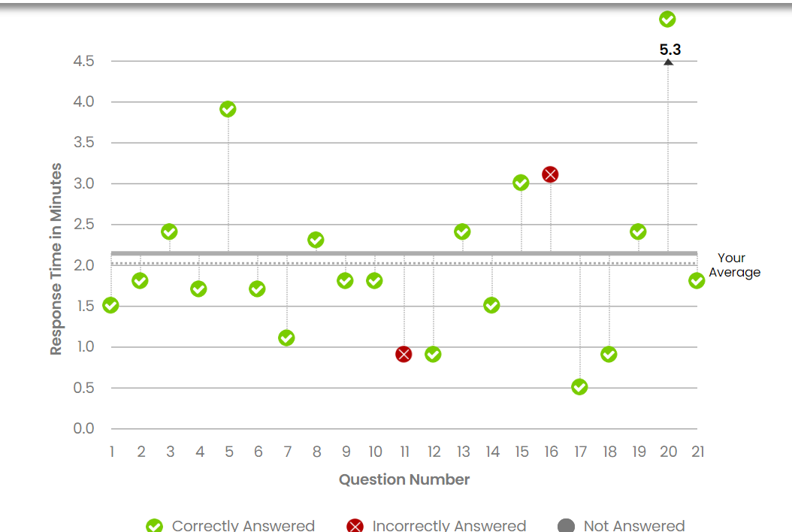Screen dimensions: 792x532
Task: Select the checkmark marker for question 17
Action: pyautogui.click(x=579, y=387)
